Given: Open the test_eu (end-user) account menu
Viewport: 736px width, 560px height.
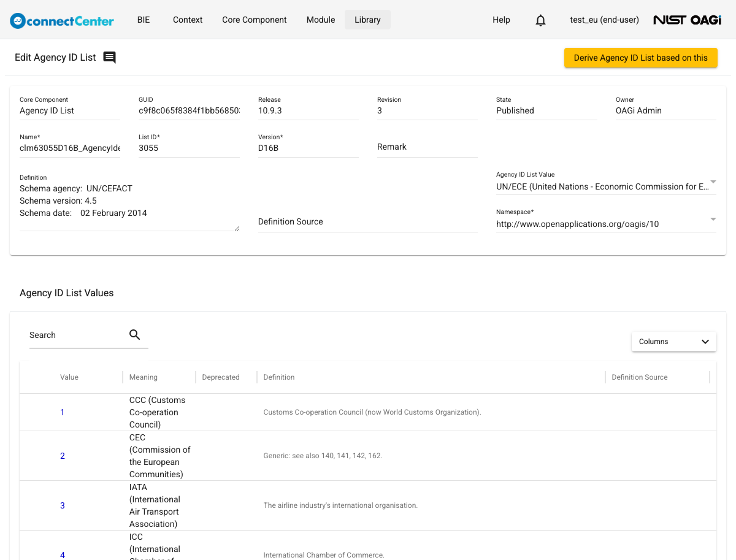Looking at the screenshot, I should coord(604,20).
